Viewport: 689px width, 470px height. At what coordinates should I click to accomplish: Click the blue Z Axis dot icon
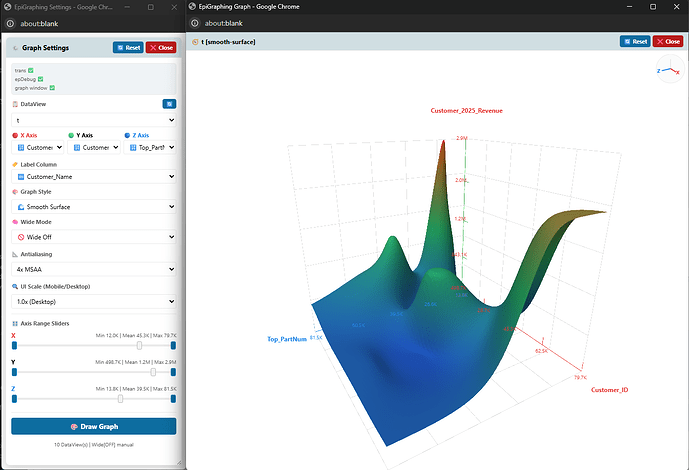coord(127,135)
